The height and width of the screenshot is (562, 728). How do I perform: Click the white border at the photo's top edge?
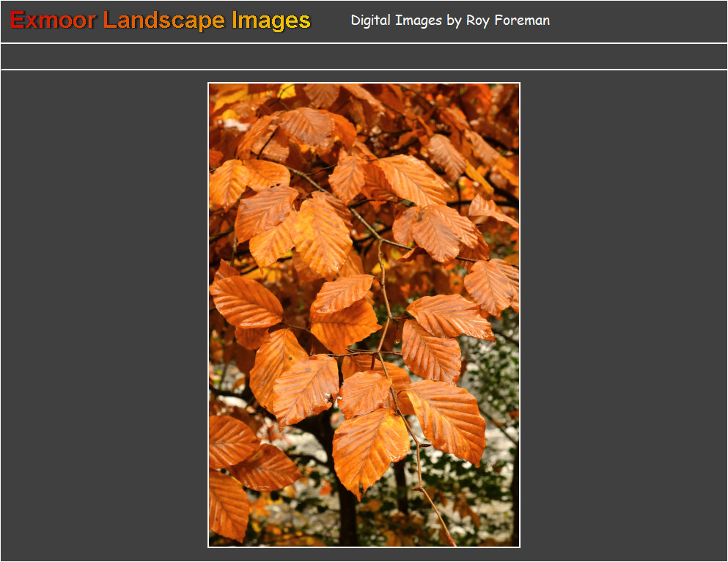point(364,83)
